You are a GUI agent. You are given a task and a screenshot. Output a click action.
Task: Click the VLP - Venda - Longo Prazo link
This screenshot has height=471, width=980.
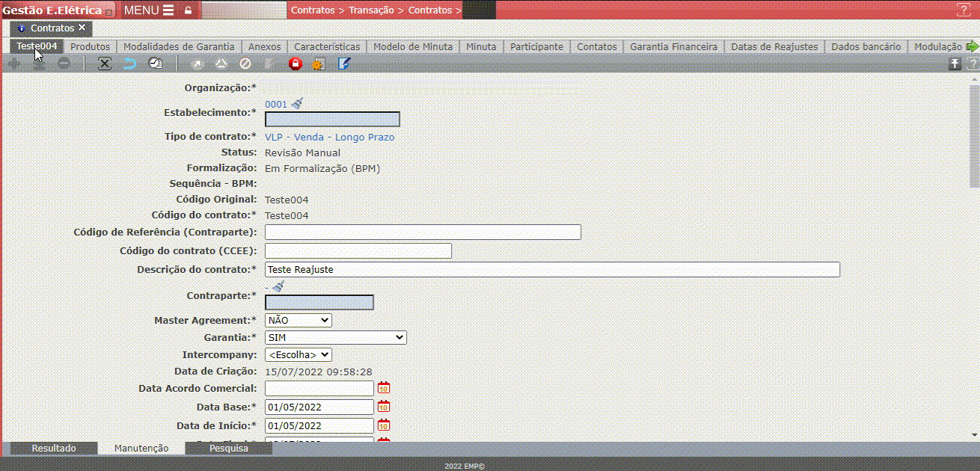(329, 138)
